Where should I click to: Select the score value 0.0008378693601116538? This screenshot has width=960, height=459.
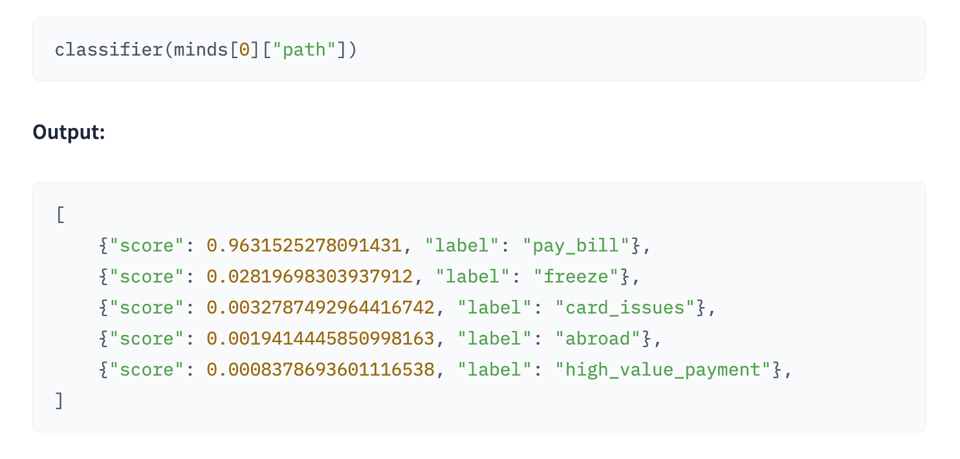[320, 370]
